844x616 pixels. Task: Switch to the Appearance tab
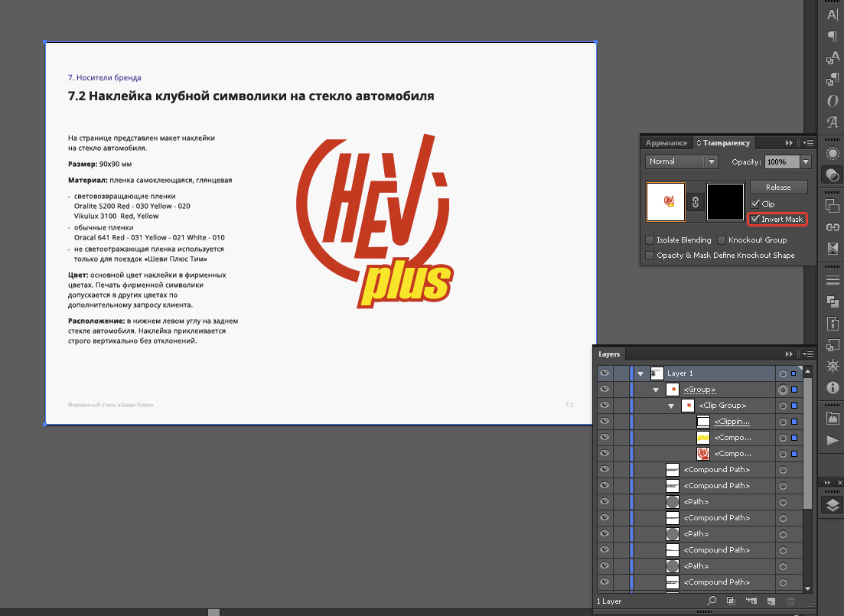click(666, 142)
